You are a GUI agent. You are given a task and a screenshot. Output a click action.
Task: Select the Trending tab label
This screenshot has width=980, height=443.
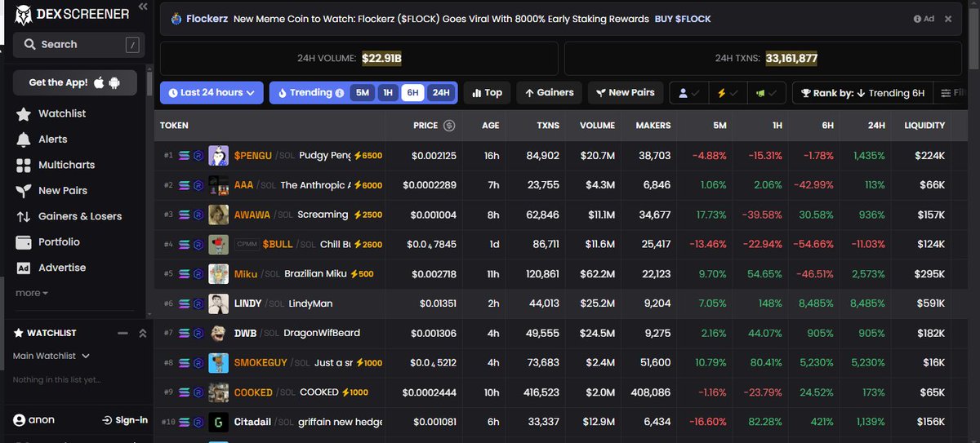[311, 93]
